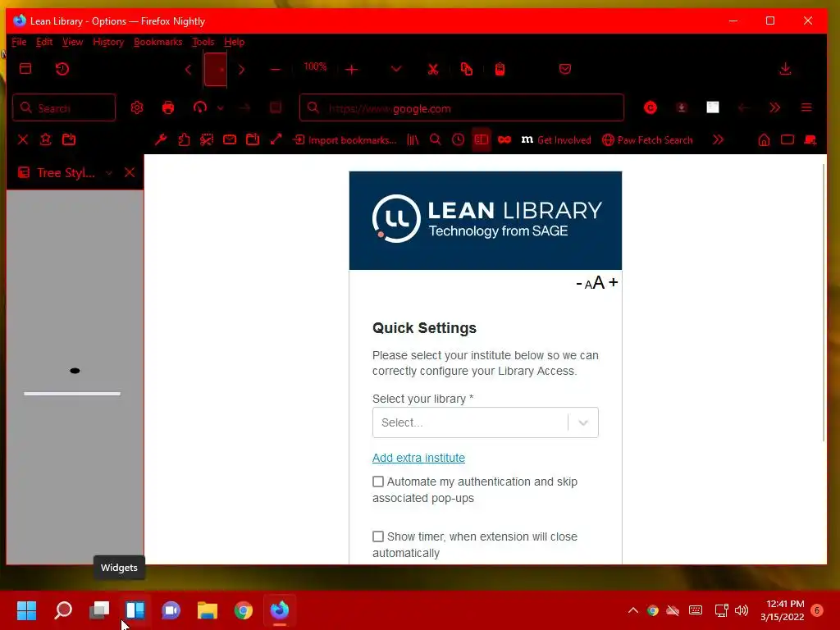Close the Tree Style Tab sidebar
Viewport: 840px width, 630px height.
pyautogui.click(x=130, y=172)
